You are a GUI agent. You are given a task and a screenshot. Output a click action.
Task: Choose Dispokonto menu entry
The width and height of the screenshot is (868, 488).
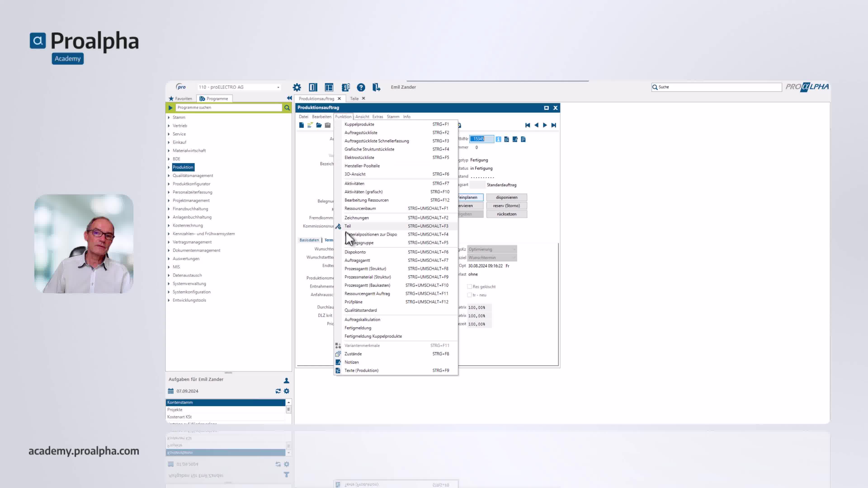(x=355, y=252)
